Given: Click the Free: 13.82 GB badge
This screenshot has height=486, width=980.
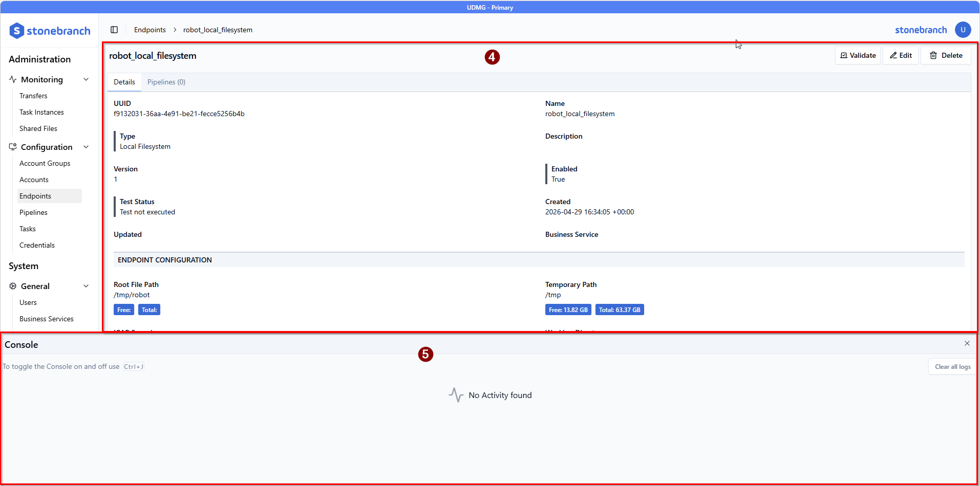Looking at the screenshot, I should 568,310.
